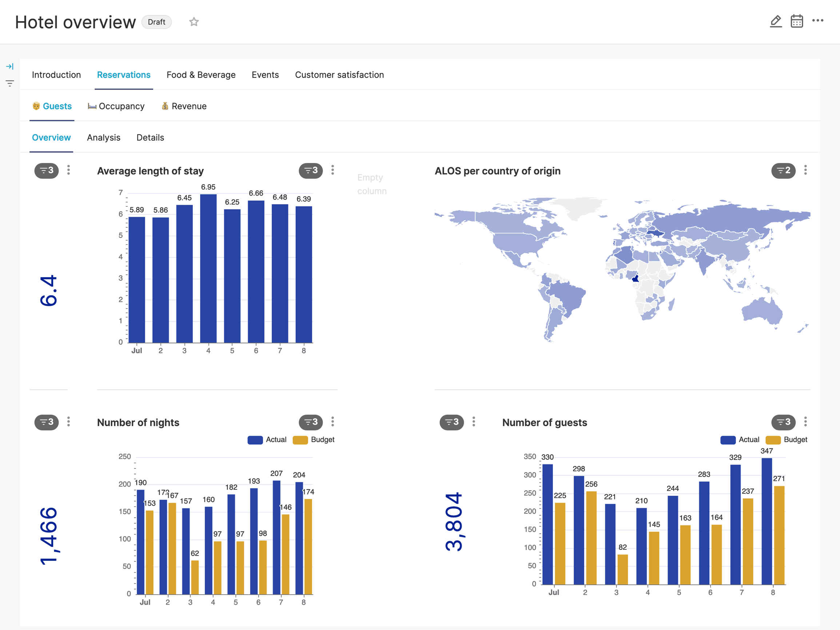Go to the Analysis view

tap(103, 138)
